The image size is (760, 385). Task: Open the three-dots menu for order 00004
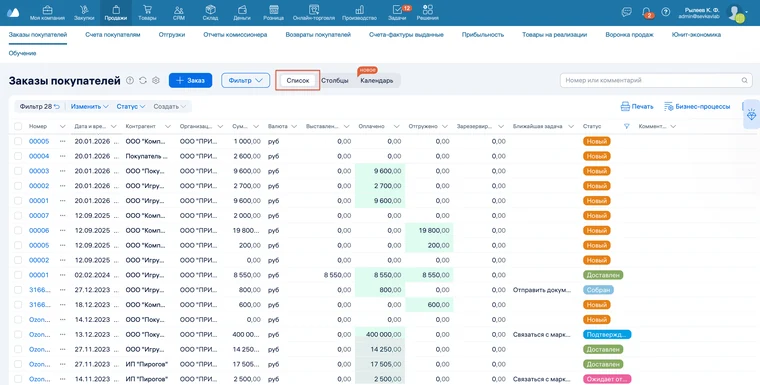pyautogui.click(x=63, y=156)
